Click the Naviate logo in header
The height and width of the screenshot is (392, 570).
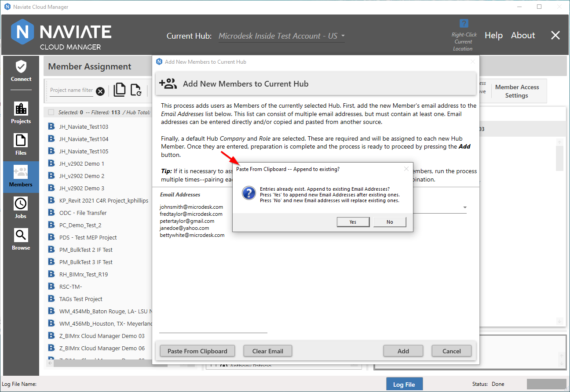tap(61, 35)
